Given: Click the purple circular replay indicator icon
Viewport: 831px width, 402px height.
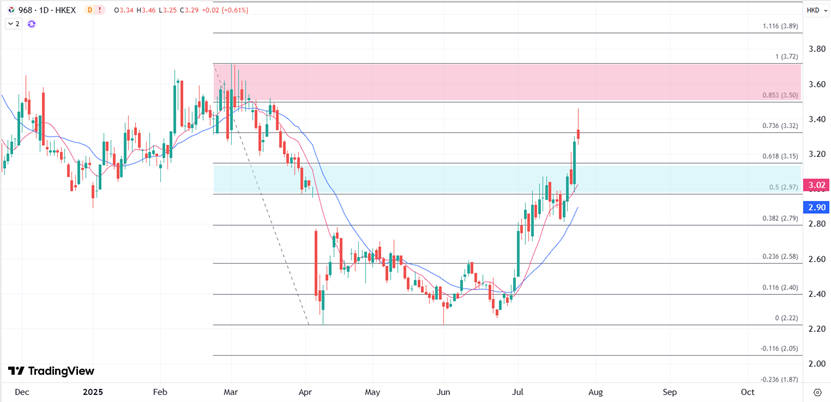Looking at the screenshot, I should pos(31,24).
